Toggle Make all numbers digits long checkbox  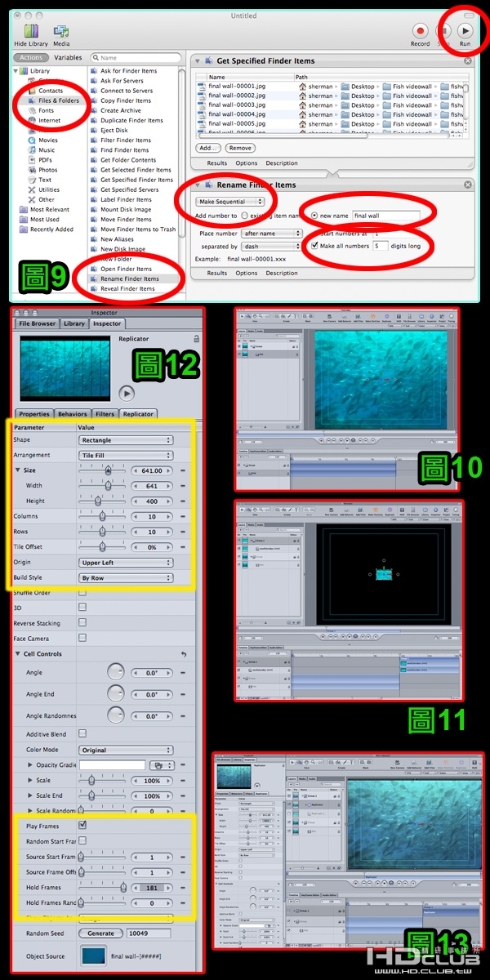pos(315,245)
